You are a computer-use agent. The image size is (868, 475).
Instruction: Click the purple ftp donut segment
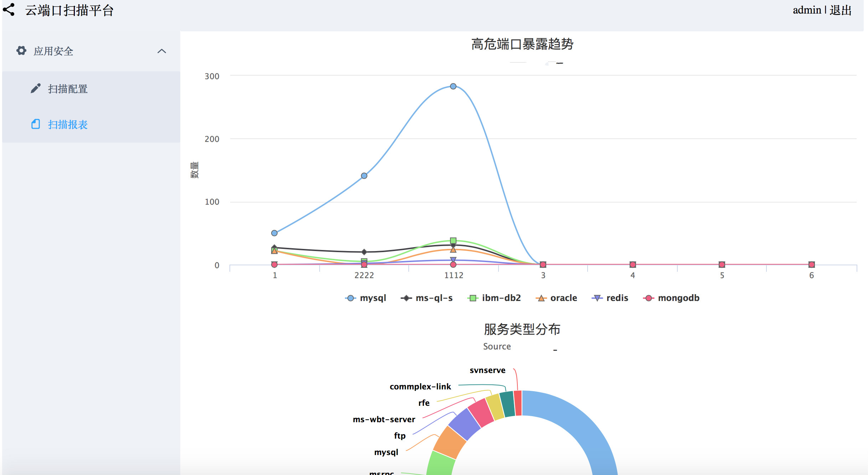(465, 424)
